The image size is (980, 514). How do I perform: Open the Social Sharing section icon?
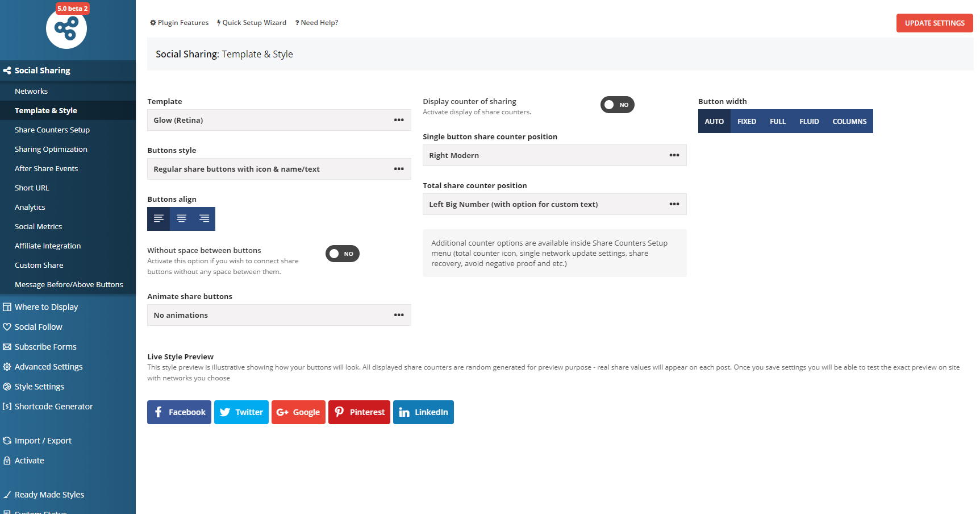click(x=7, y=70)
